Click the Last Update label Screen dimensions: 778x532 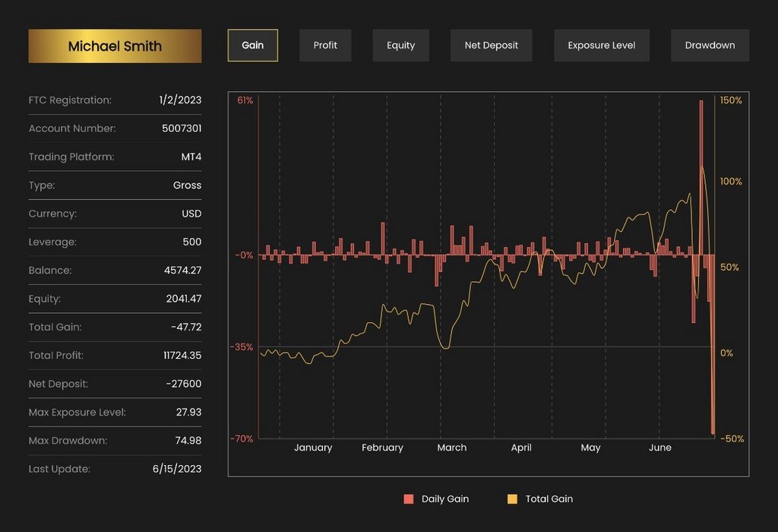(59, 468)
